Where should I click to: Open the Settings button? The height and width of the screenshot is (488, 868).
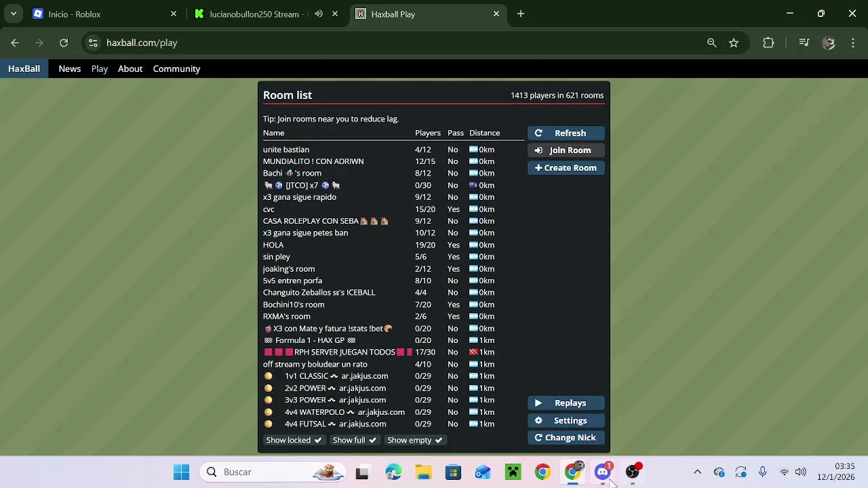(x=566, y=420)
